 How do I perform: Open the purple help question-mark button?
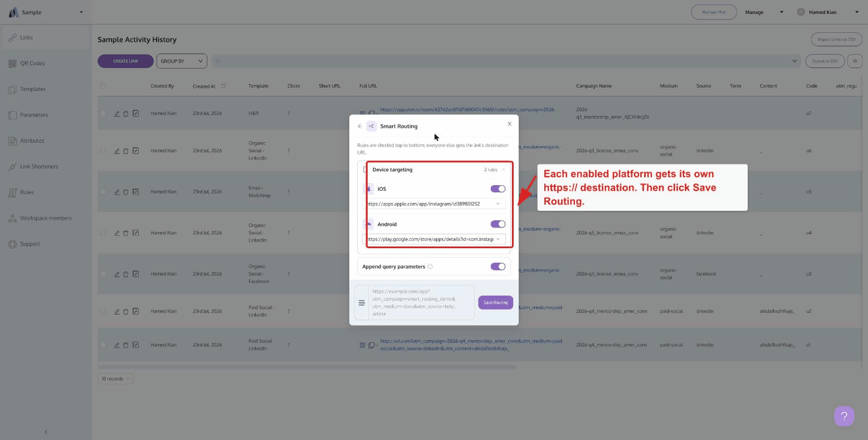844,416
